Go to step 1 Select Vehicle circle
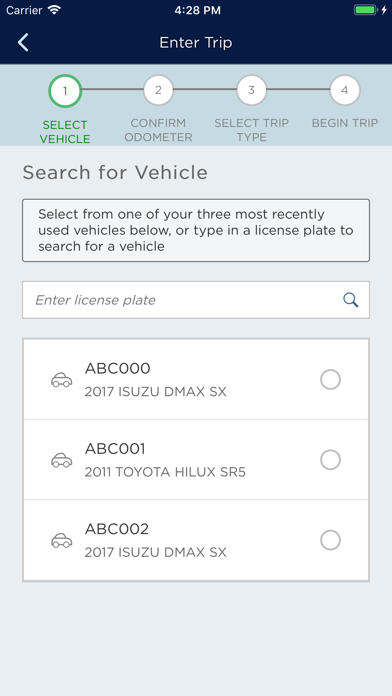This screenshot has height=696, width=392. (65, 91)
